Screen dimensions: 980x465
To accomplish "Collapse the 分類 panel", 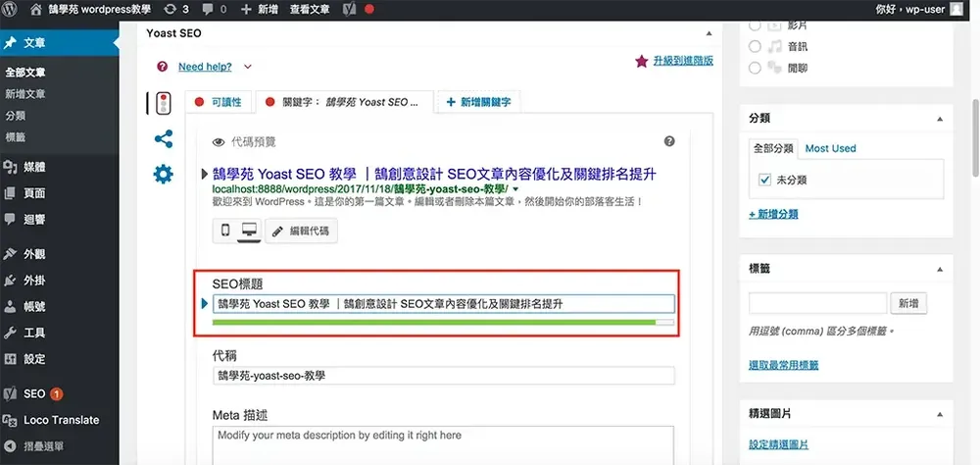I will click(x=940, y=119).
